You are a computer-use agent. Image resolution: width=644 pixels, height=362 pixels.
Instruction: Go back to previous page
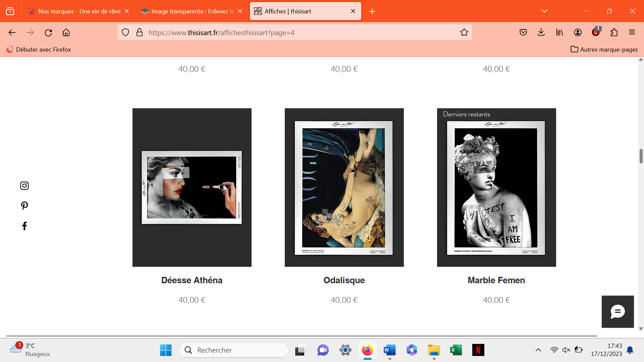tap(12, 33)
